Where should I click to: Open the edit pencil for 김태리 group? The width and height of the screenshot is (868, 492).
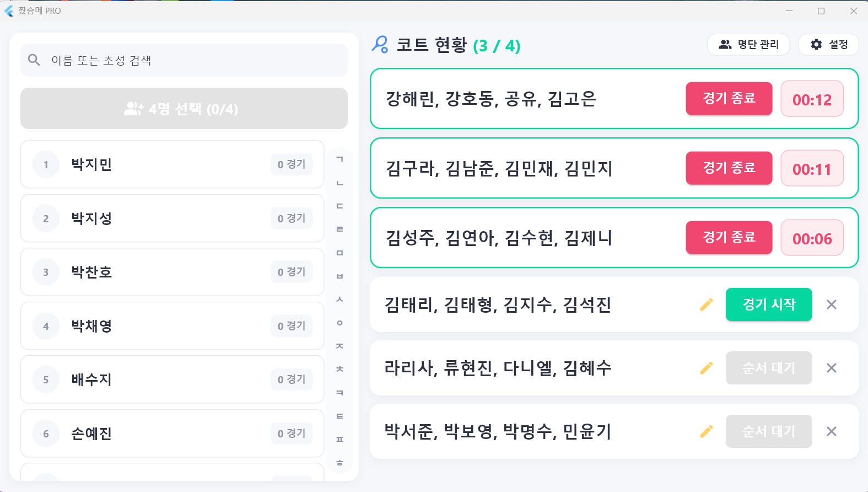[x=706, y=304]
